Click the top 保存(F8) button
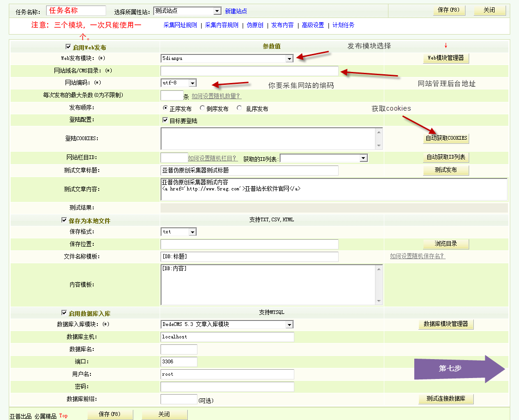The image size is (519, 420). tap(449, 10)
